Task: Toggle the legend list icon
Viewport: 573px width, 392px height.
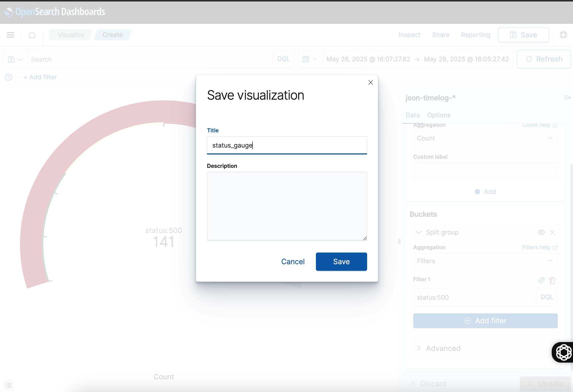Action: (9, 385)
